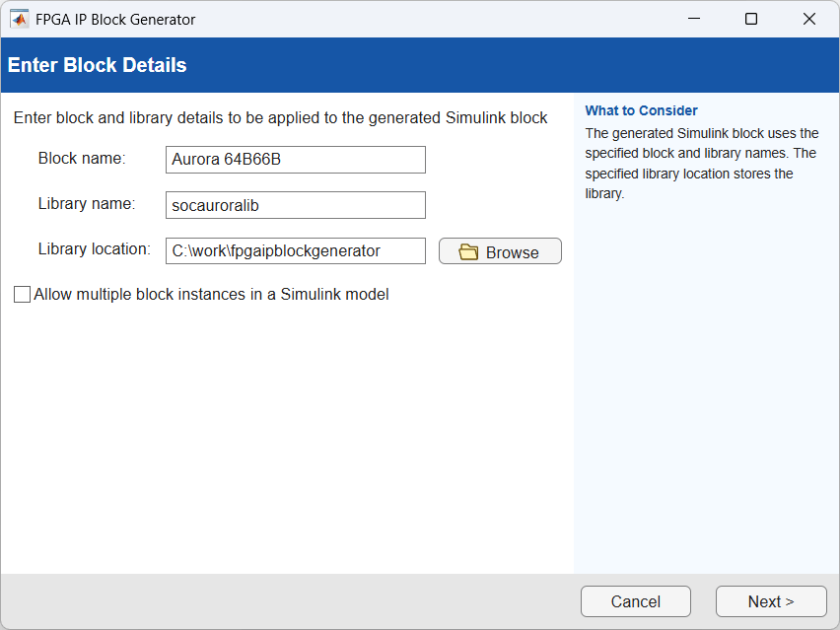Click the Allow multiple block instances label text
840x630 pixels.
point(211,294)
